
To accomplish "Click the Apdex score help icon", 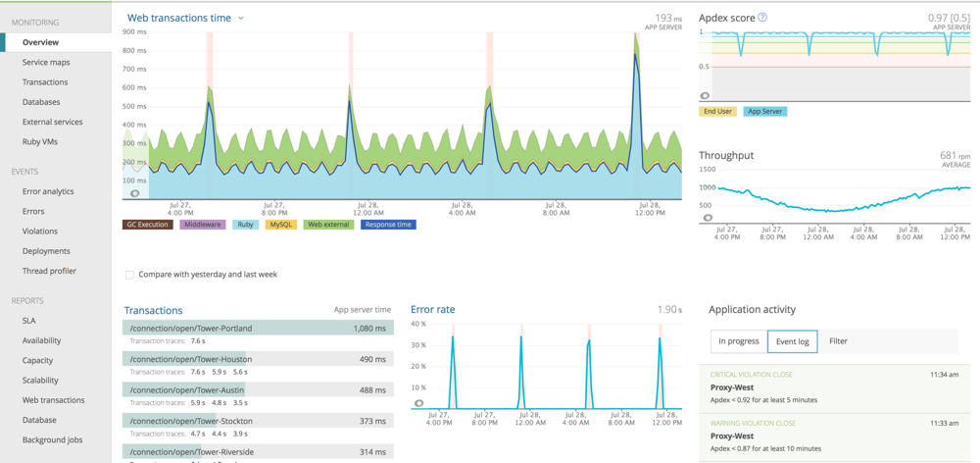I will [x=762, y=18].
